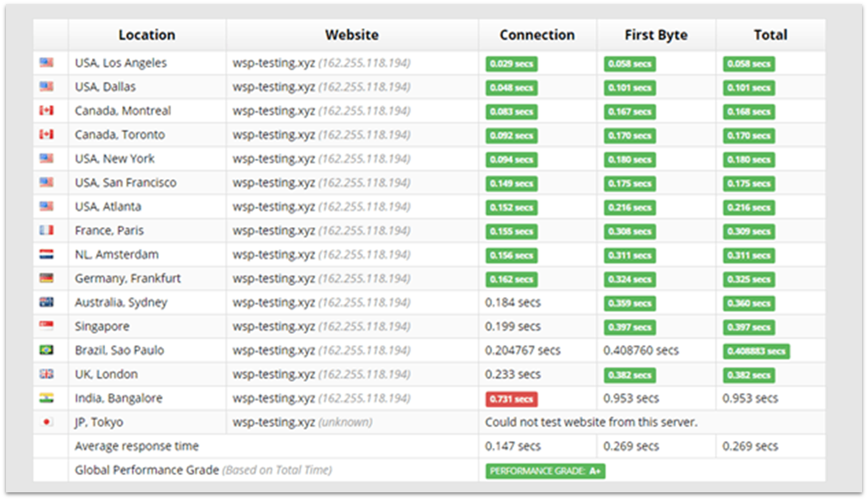Click the red 0.731 secs badge
The width and height of the screenshot is (868, 500).
tap(512, 399)
